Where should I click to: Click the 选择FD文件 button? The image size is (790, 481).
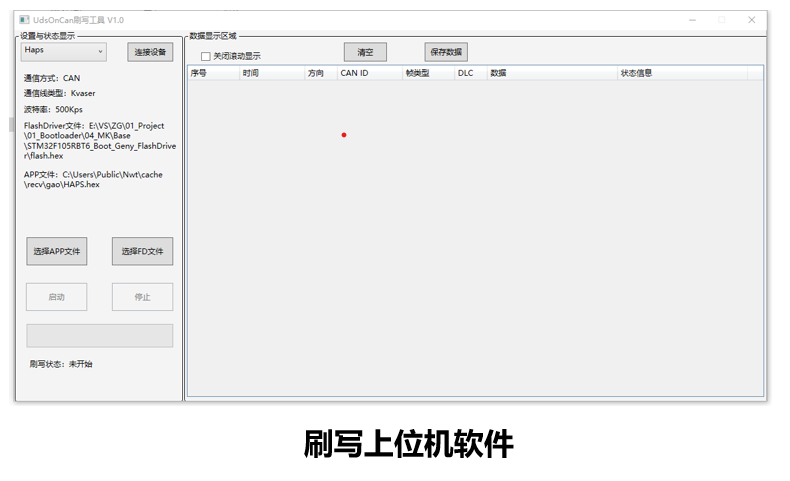(143, 251)
